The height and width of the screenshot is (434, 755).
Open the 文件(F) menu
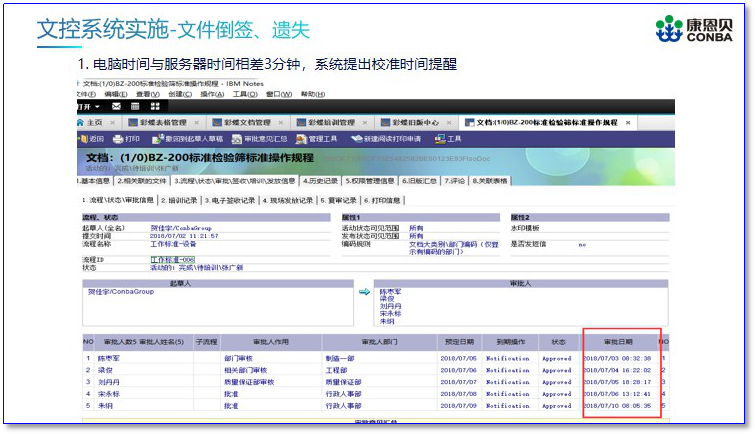[x=88, y=94]
